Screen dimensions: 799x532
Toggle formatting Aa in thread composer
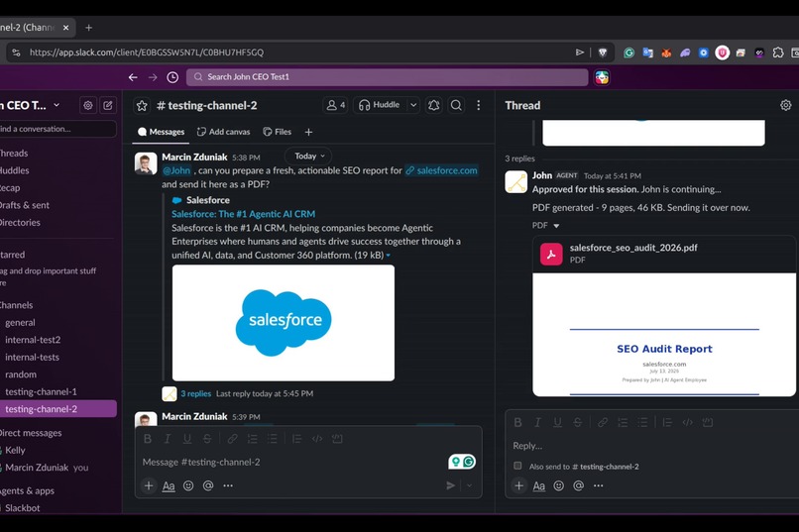pos(538,486)
